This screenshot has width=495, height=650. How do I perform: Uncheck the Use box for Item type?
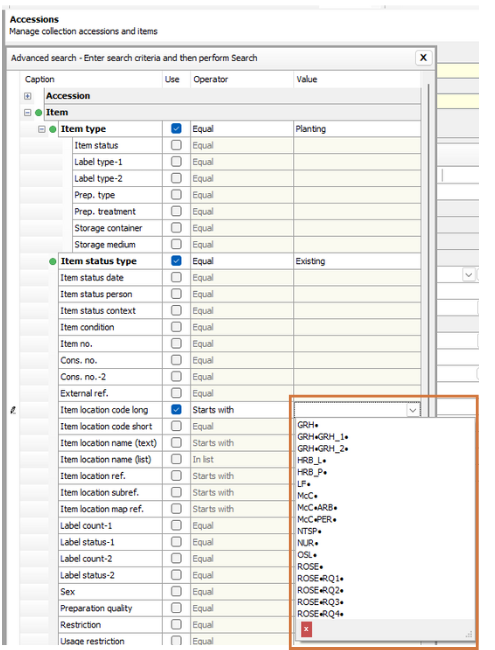[176, 129]
